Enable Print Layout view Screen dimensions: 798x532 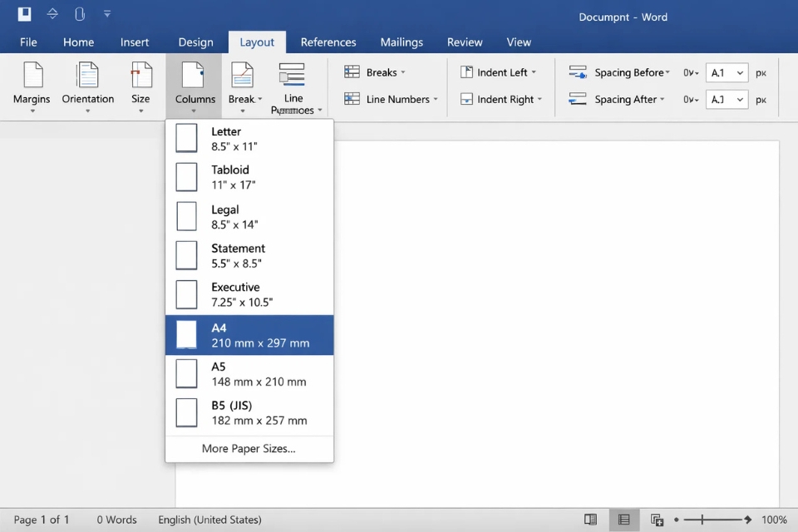[x=623, y=520]
